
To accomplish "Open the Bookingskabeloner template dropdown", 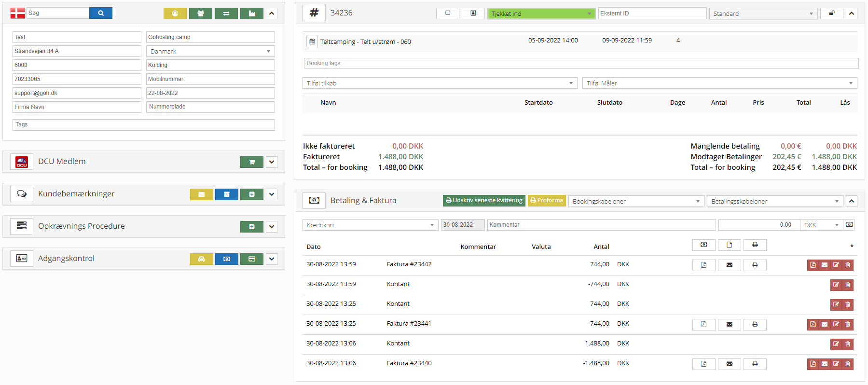I will coord(636,201).
